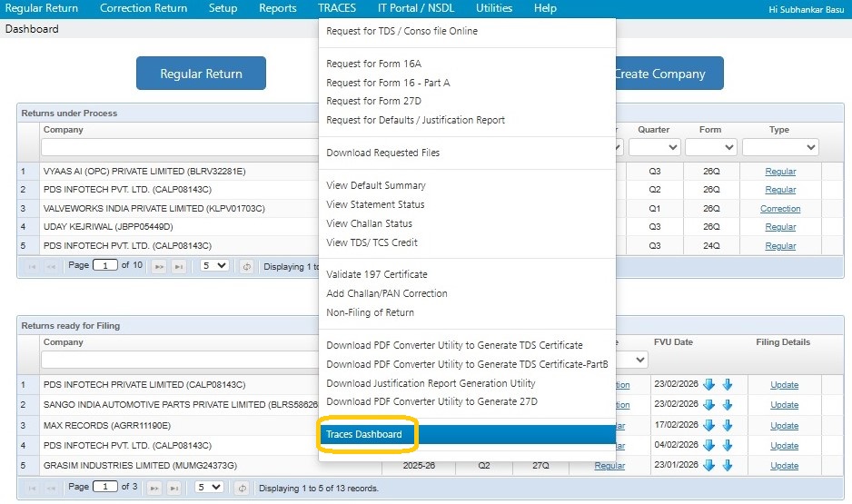Click first download arrow for 23/02/2026 PDS Infotech row
Screen dimensions: 852x504
coord(709,384)
